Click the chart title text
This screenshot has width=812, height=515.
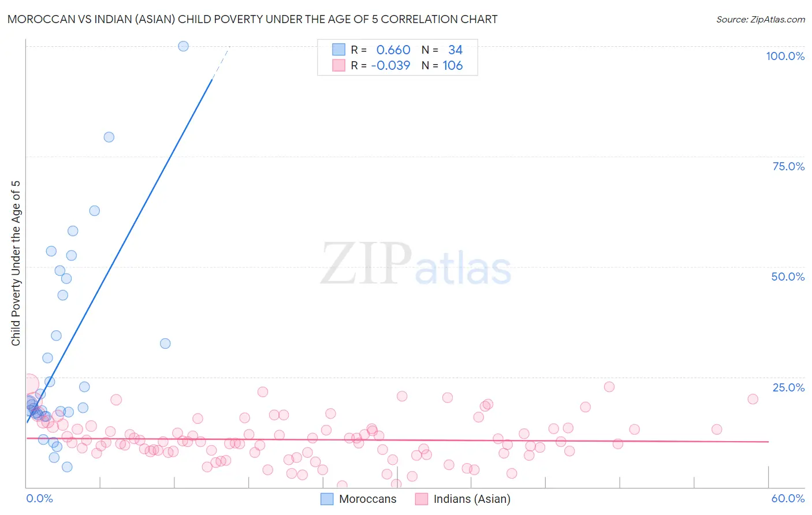point(252,19)
